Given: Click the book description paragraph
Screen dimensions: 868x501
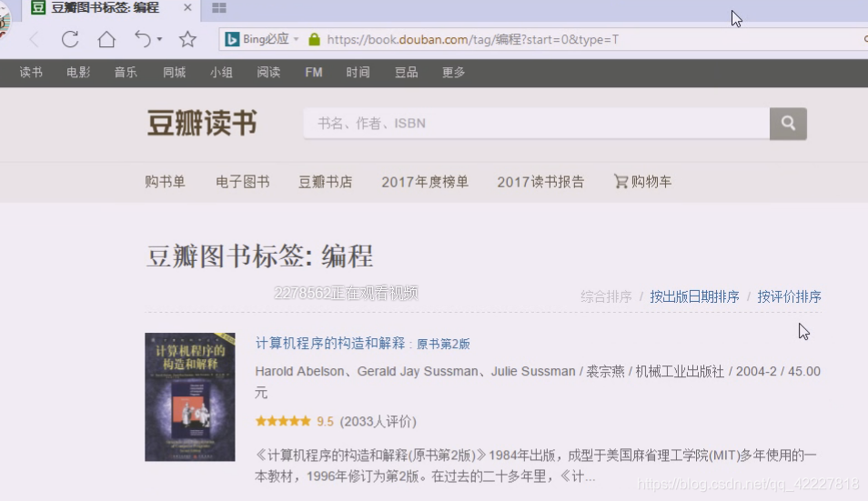Looking at the screenshot, I should point(535,466).
